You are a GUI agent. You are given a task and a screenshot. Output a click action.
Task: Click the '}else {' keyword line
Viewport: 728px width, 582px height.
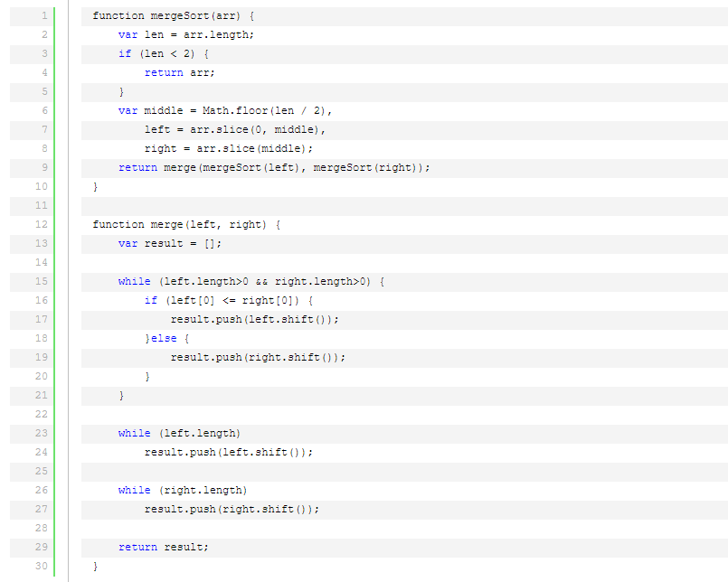coord(167,338)
